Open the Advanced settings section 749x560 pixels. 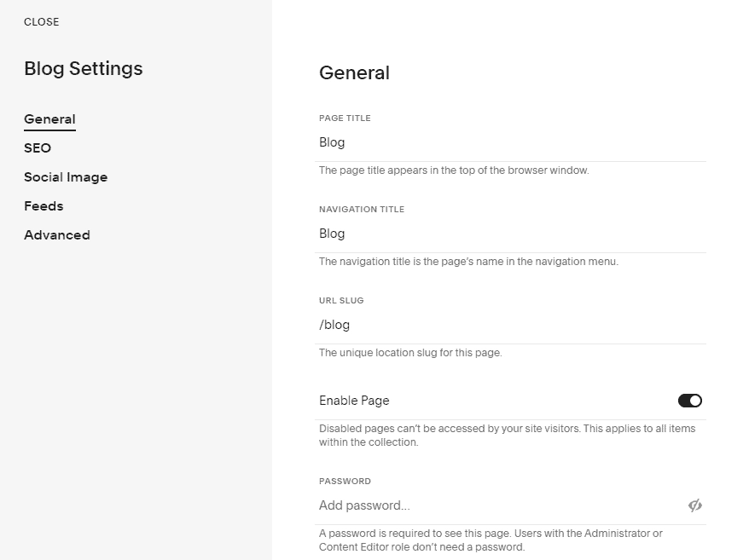click(x=56, y=234)
